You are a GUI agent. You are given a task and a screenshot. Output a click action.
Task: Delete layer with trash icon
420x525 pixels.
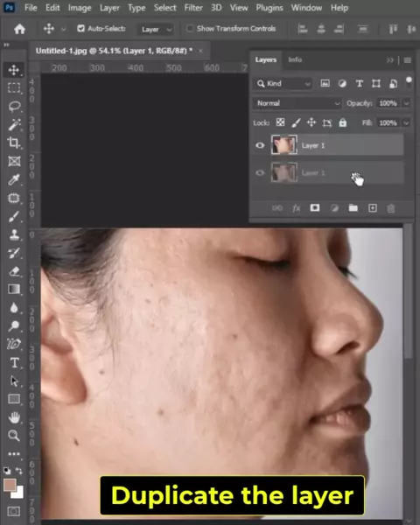[x=391, y=208]
